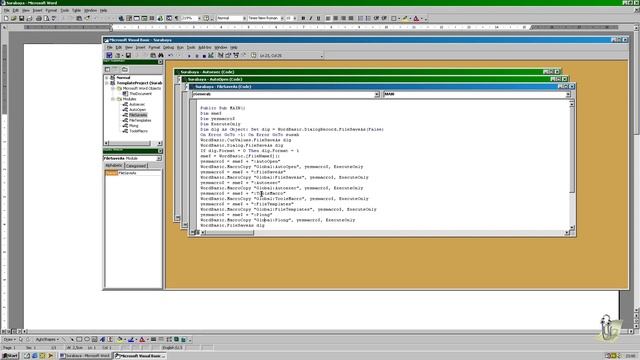Image resolution: width=640 pixels, height=360 pixels.
Task: Click the Start button on taskbar
Action: pyautogui.click(x=10, y=356)
